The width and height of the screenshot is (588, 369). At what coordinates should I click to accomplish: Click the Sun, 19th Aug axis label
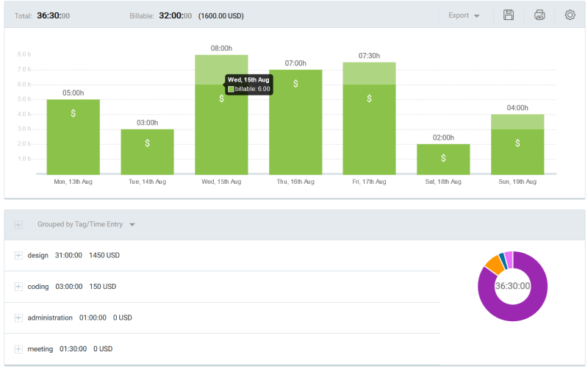[x=517, y=182]
